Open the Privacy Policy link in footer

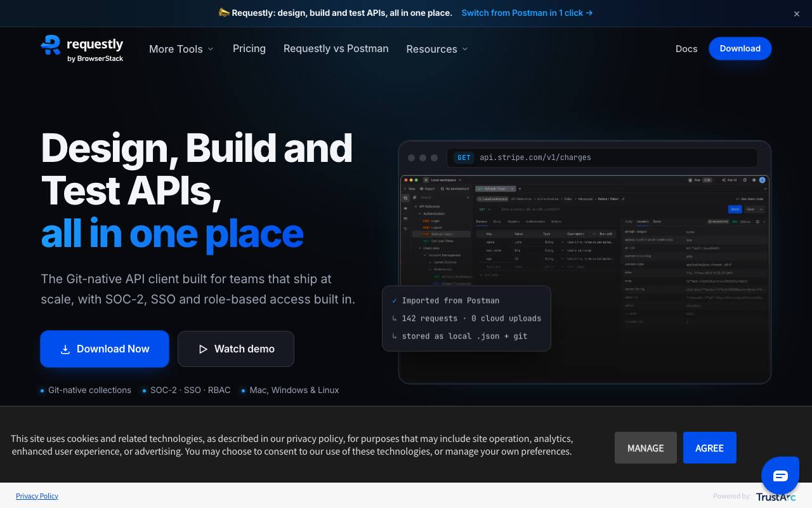click(37, 496)
